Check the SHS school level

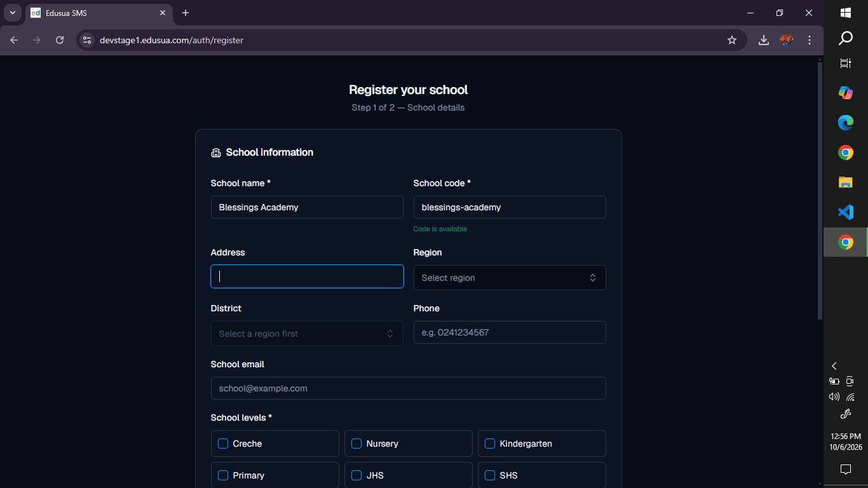tap(490, 475)
